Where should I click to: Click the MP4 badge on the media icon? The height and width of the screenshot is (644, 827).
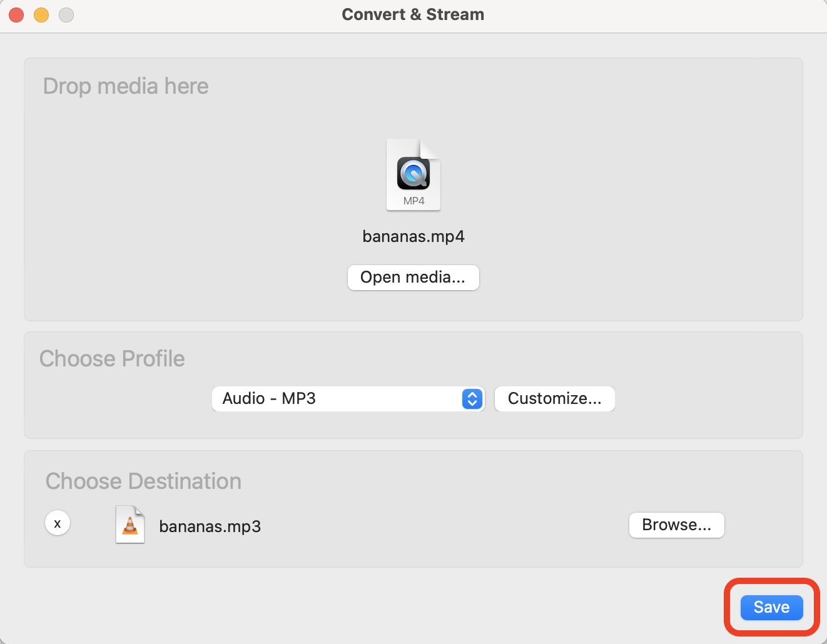coord(413,201)
